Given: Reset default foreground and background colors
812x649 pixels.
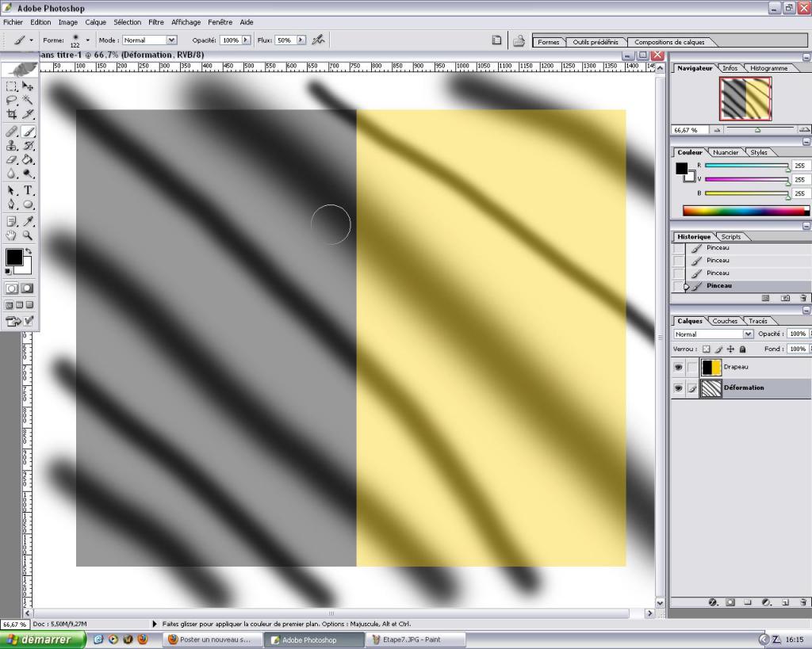Looking at the screenshot, I should pos(8,271).
